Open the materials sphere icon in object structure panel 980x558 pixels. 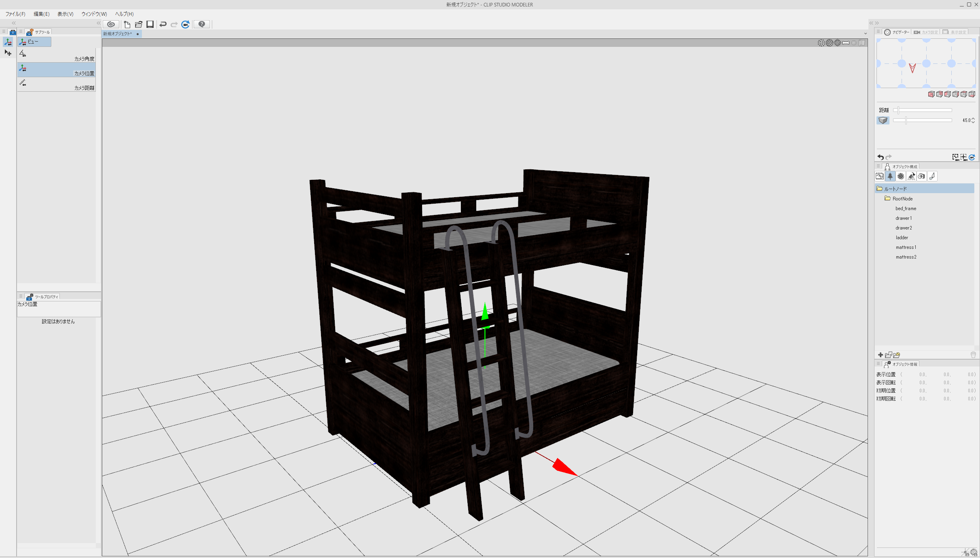pyautogui.click(x=901, y=176)
